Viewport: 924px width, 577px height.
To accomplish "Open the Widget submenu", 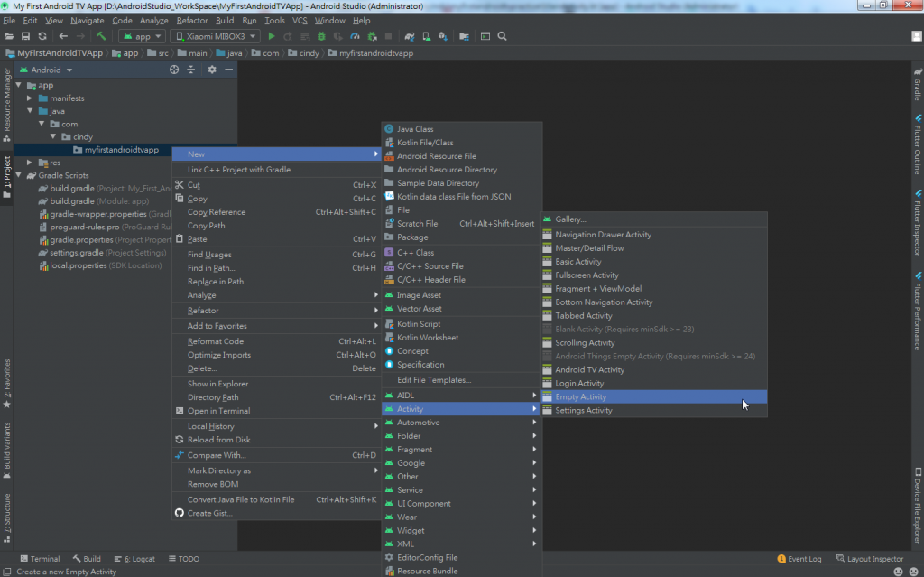I will [x=461, y=530].
